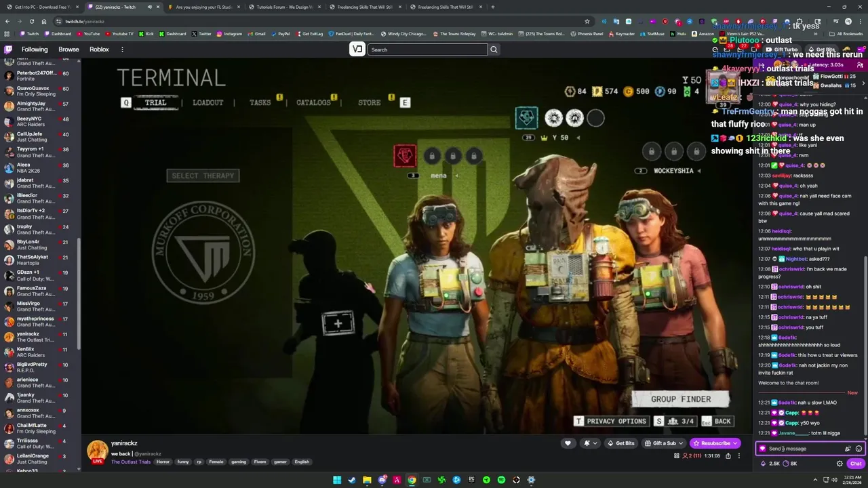Toggle the volume icon in system tray

coord(834,480)
